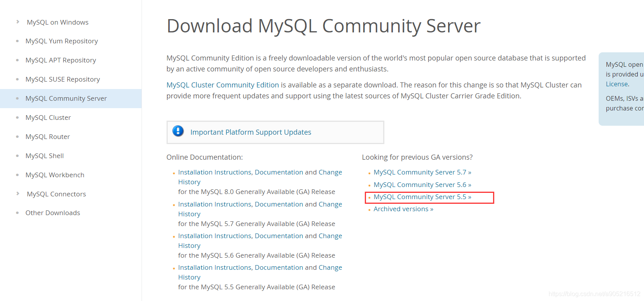Open installation instructions link for MySQL 5.7
Screen dimensions: 644x301
pyautogui.click(x=260, y=209)
